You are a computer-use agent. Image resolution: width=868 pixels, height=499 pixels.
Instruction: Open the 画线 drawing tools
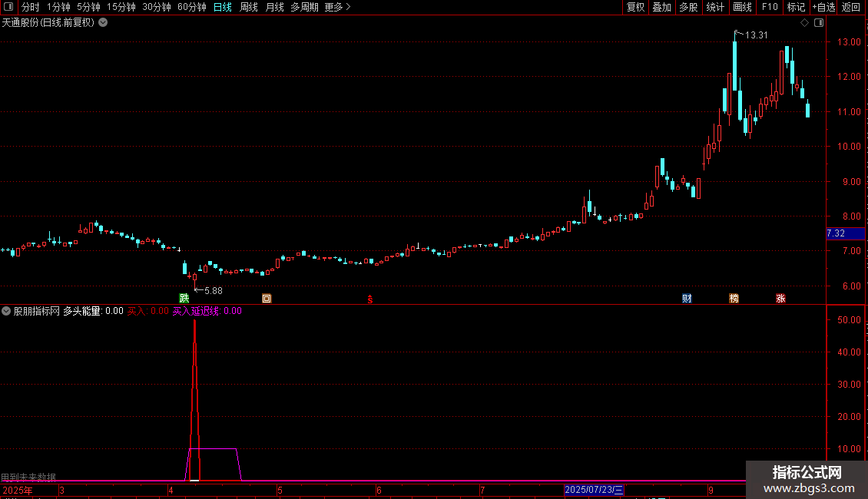click(742, 7)
